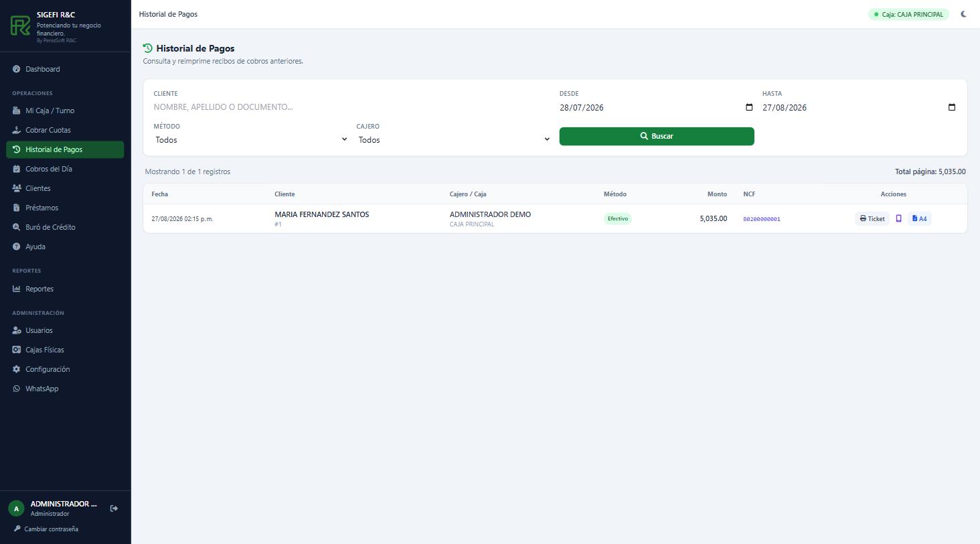Image resolution: width=980 pixels, height=544 pixels.
Task: Click the Clientes group icon
Action: 17,188
